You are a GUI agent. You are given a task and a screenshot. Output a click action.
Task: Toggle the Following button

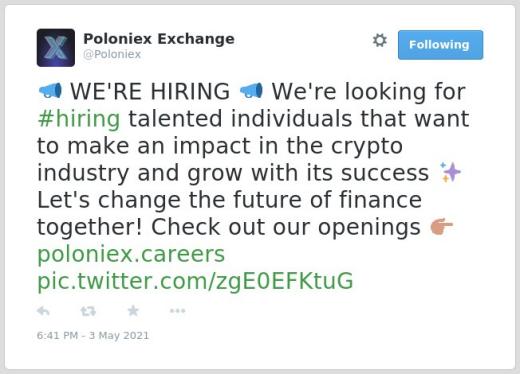pyautogui.click(x=440, y=45)
